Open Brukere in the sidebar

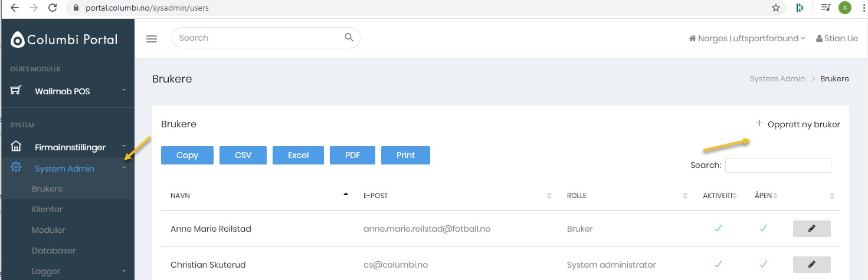[47, 189]
